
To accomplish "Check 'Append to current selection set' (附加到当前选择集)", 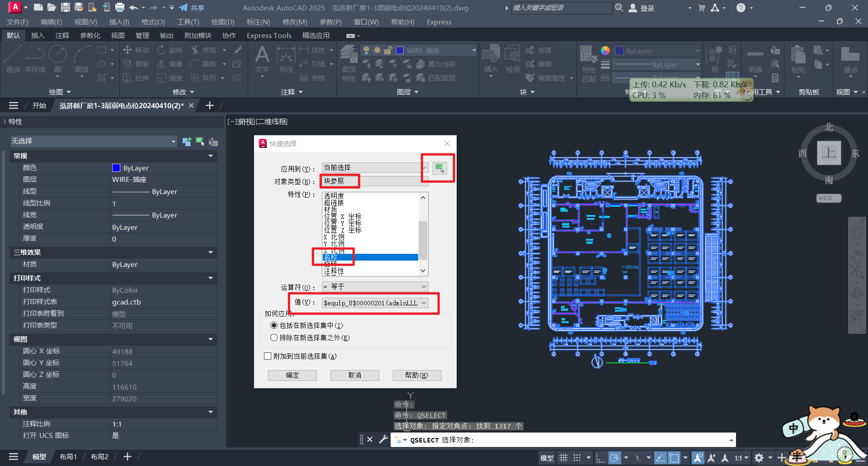I will 268,356.
